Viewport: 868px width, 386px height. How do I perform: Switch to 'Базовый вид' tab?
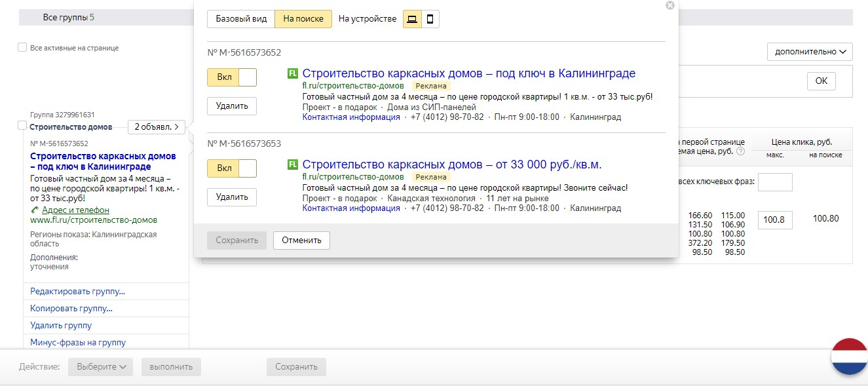(241, 19)
